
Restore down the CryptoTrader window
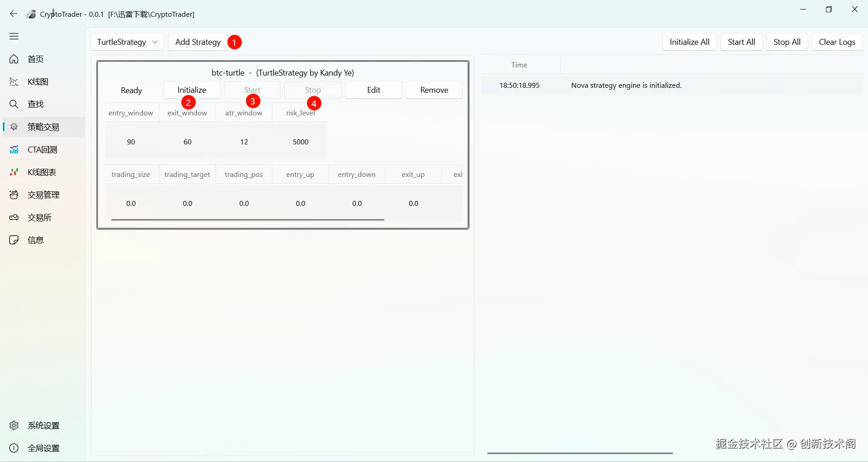829,10
